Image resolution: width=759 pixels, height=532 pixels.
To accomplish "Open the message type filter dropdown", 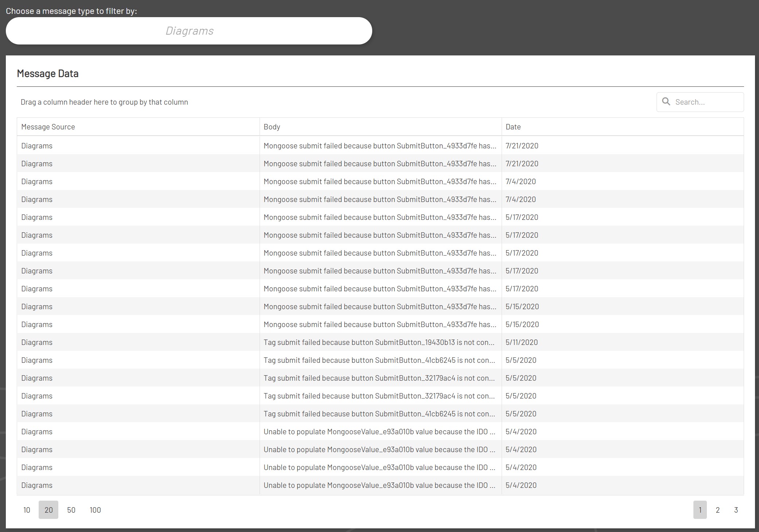I will pos(189,31).
